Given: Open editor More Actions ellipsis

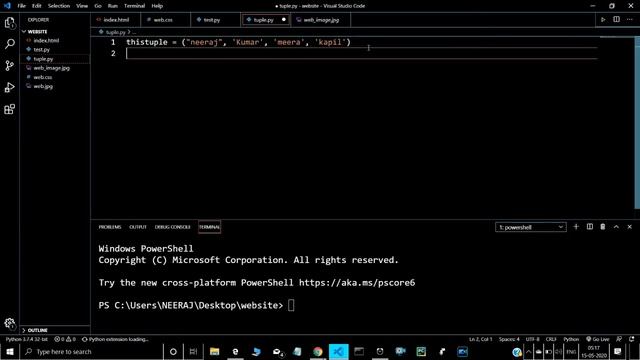Looking at the screenshot, I should pos(629,20).
